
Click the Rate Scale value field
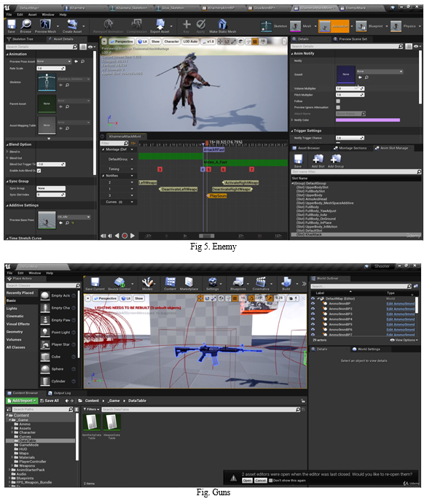[51, 68]
